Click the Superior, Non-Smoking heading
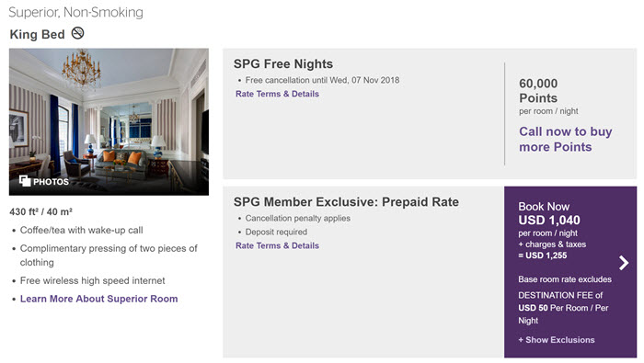The width and height of the screenshot is (644, 363). point(76,12)
